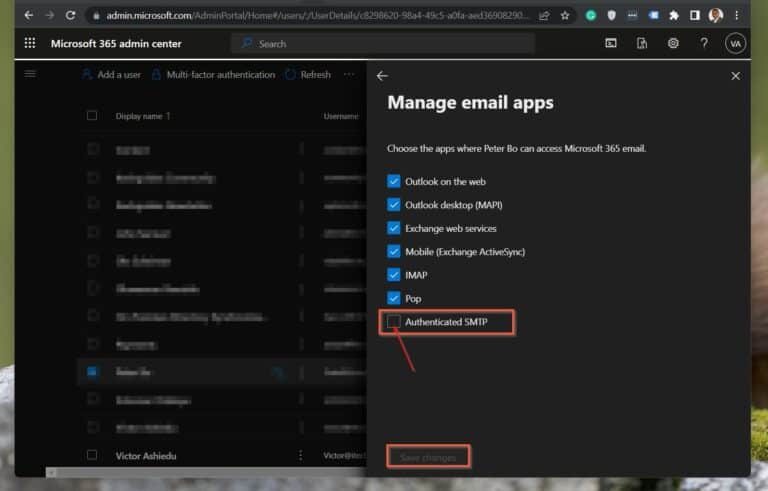
Task: Reload the browser page
Action: [71, 15]
